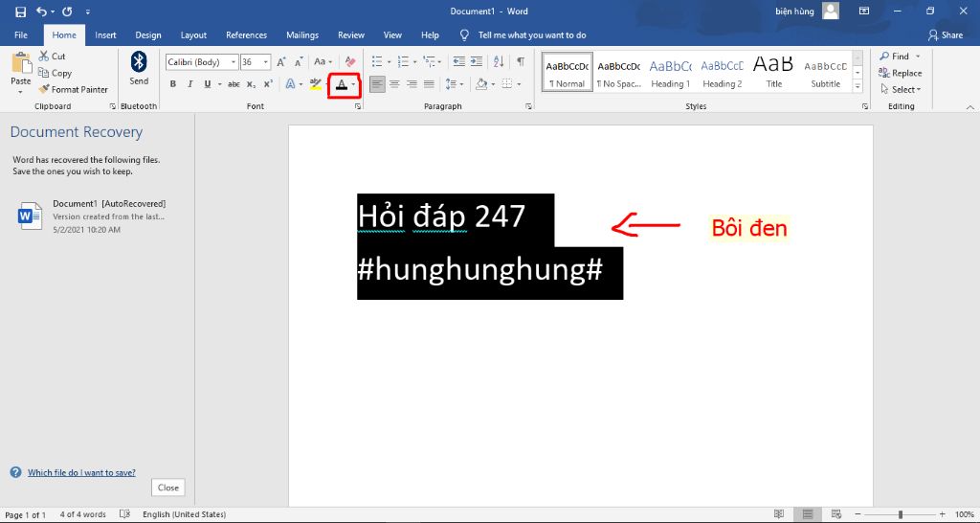The image size is (980, 523).
Task: Expand the Styles gallery more arrow
Action: pos(857,89)
